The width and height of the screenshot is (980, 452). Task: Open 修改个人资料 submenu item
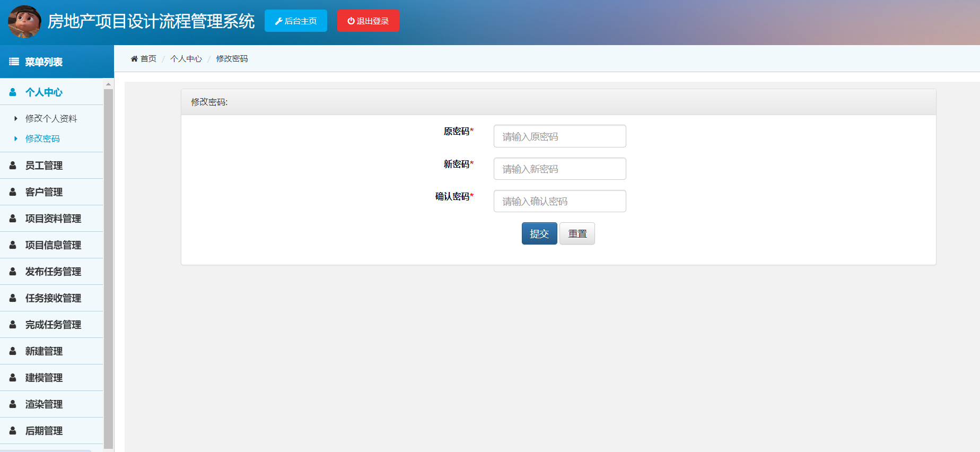coord(51,118)
